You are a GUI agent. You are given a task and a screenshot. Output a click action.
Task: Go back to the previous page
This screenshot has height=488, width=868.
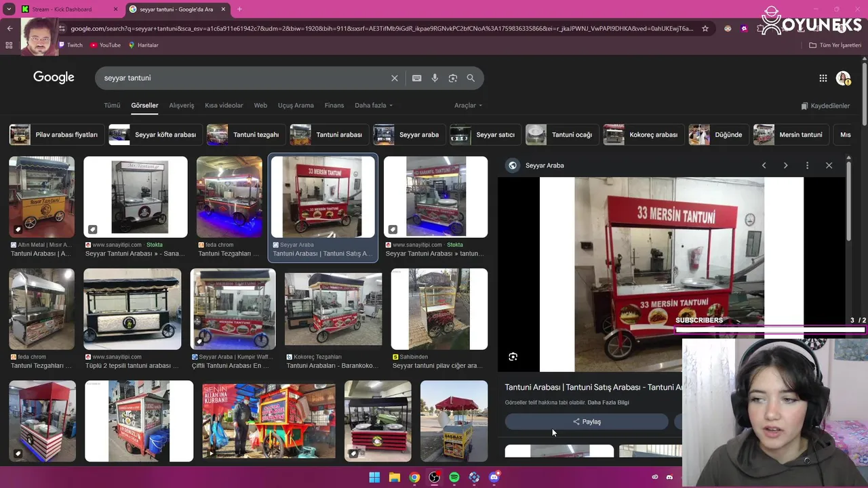pos(9,28)
